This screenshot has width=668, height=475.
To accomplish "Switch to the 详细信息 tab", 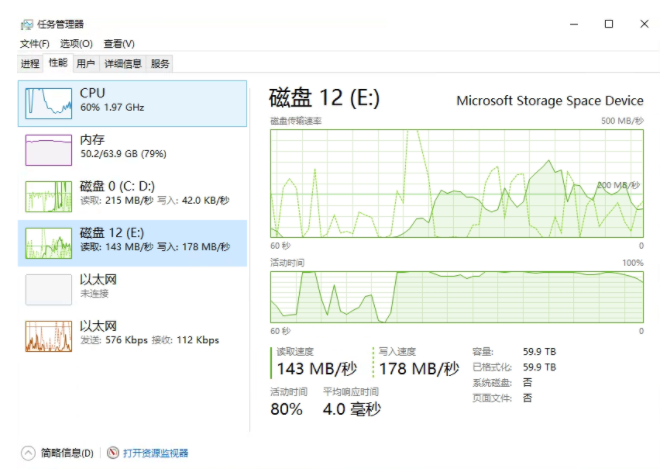I will [122, 63].
